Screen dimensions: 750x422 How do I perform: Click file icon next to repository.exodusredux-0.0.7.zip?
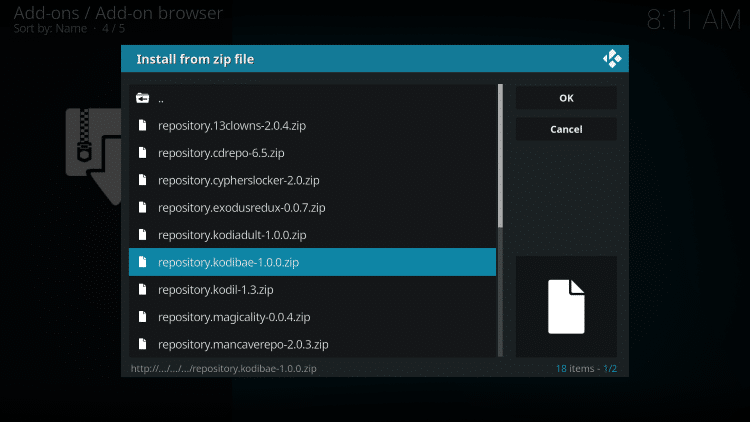coord(142,208)
